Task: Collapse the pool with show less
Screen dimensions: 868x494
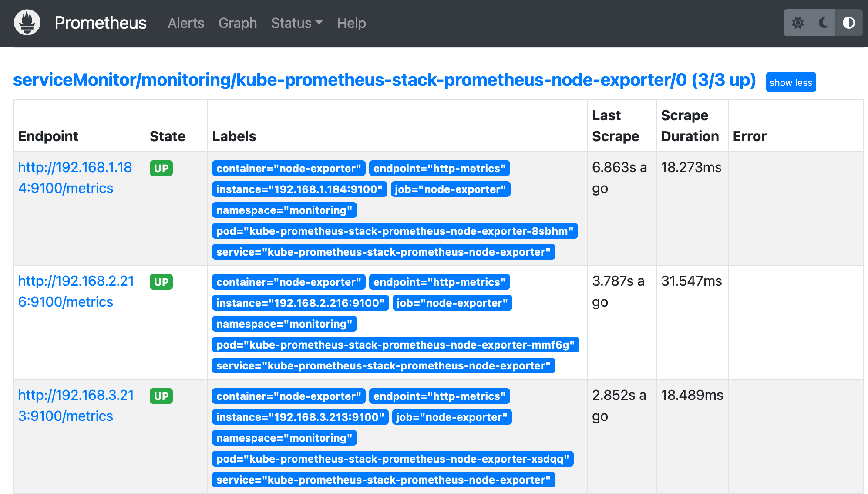Action: (x=791, y=82)
